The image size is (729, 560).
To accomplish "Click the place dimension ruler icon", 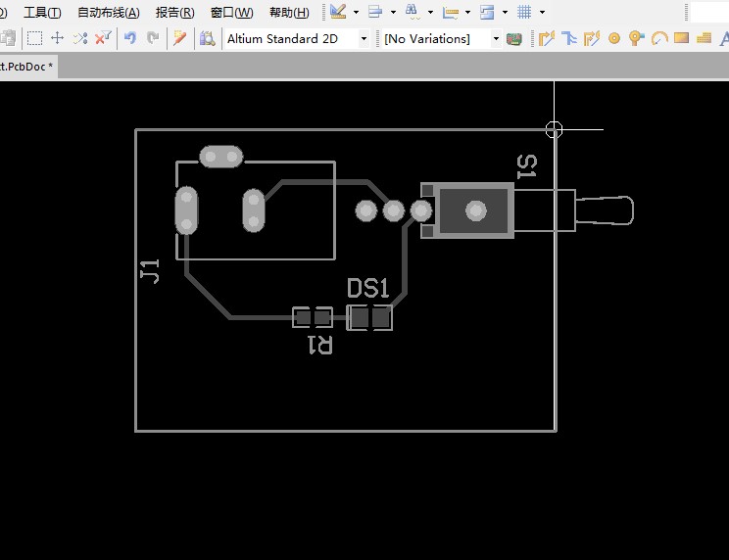I will coord(450,12).
